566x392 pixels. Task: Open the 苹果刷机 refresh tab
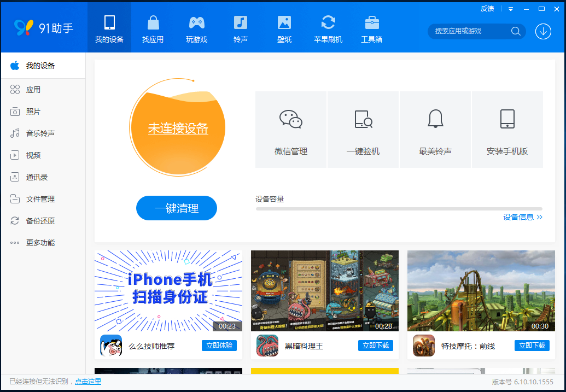(x=328, y=28)
